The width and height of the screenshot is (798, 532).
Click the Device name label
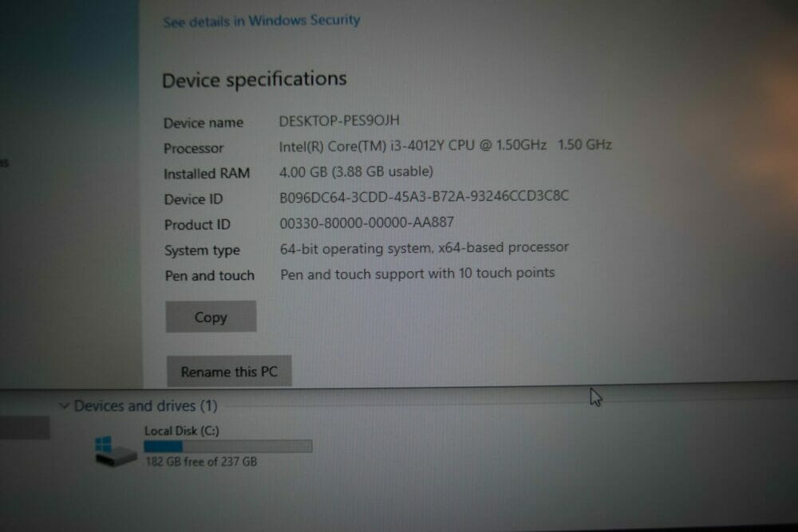point(203,123)
